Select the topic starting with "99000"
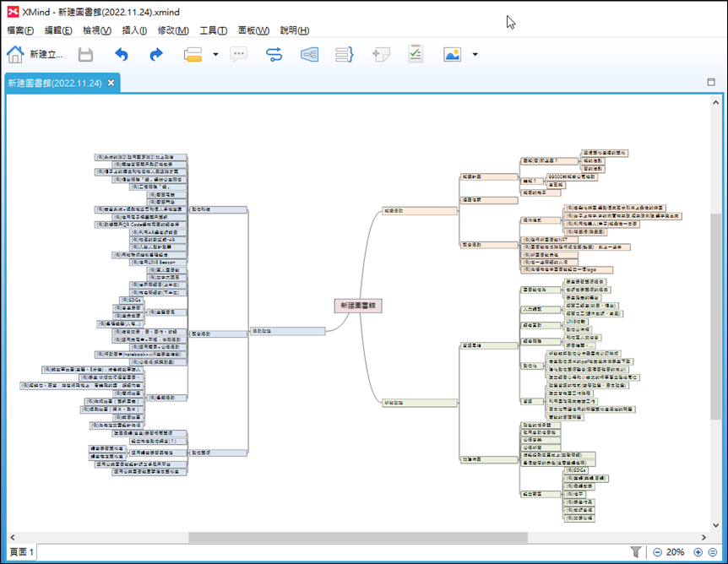Image resolution: width=728 pixels, height=564 pixels. pyautogui.click(x=572, y=176)
